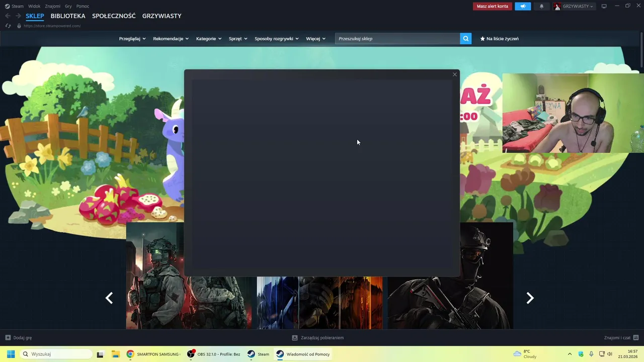The width and height of the screenshot is (644, 362).
Task: Click the Steam logo in top-left corner
Action: pyautogui.click(x=7, y=6)
